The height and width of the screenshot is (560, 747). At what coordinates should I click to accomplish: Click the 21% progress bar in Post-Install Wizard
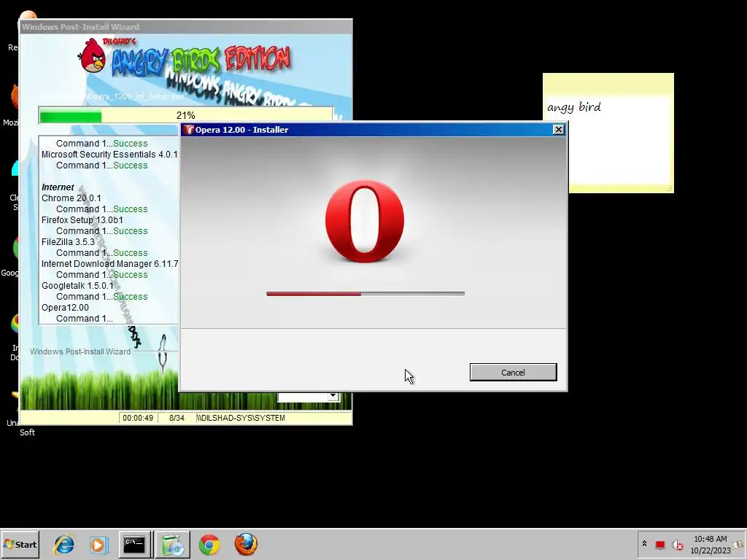186,115
